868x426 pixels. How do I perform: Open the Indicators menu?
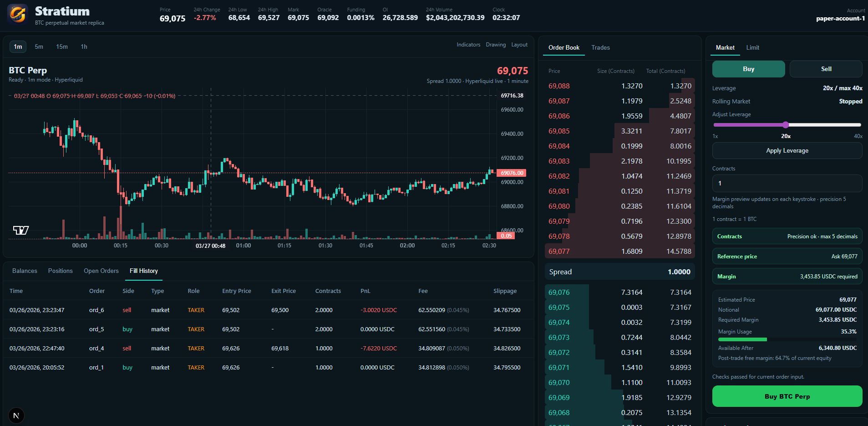pyautogui.click(x=468, y=45)
